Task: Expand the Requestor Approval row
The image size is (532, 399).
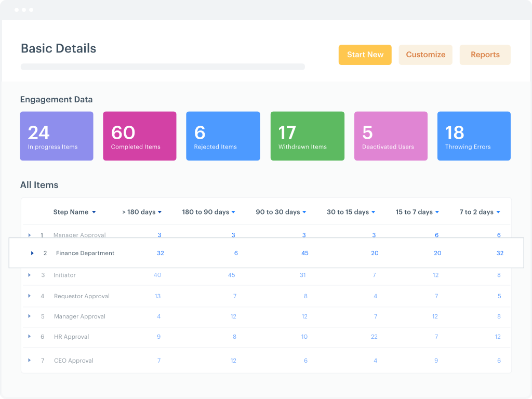Action: [x=30, y=296]
